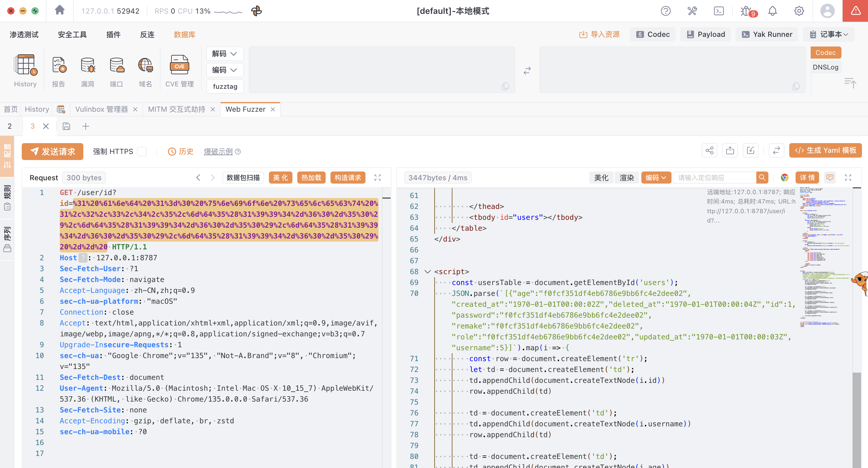Switch to MITM 交互式劫持 tab

click(x=177, y=109)
